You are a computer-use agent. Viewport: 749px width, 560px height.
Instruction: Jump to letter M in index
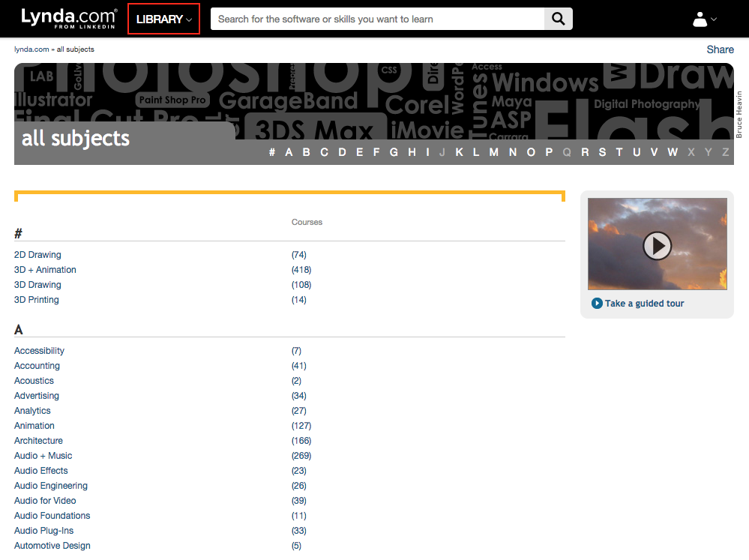tap(493, 152)
